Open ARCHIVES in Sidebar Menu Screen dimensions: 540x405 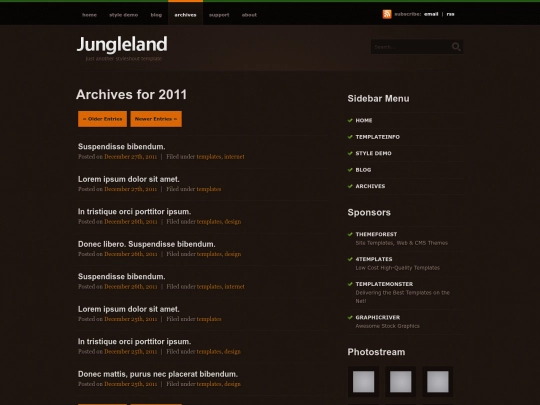click(370, 186)
